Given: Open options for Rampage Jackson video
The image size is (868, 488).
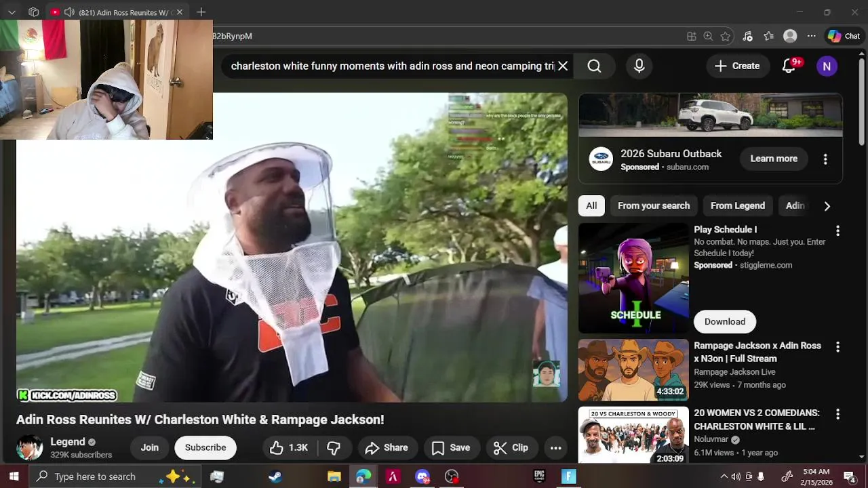Looking at the screenshot, I should (x=837, y=347).
